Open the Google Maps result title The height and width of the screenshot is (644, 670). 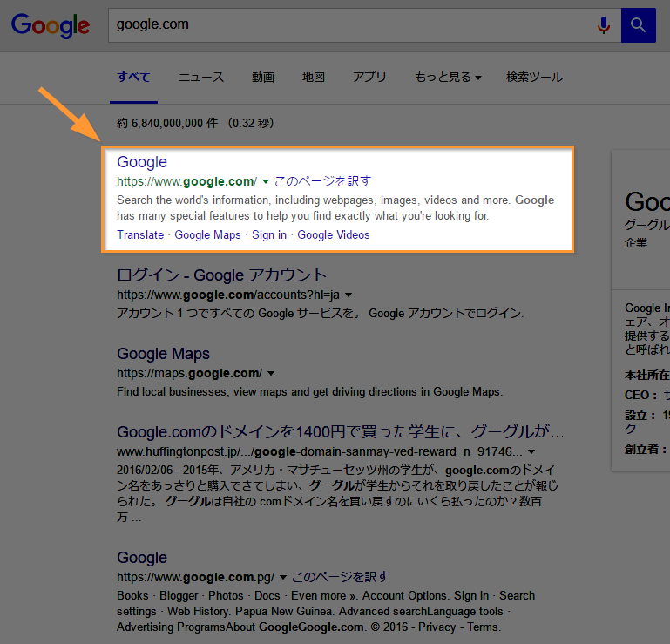(x=163, y=354)
